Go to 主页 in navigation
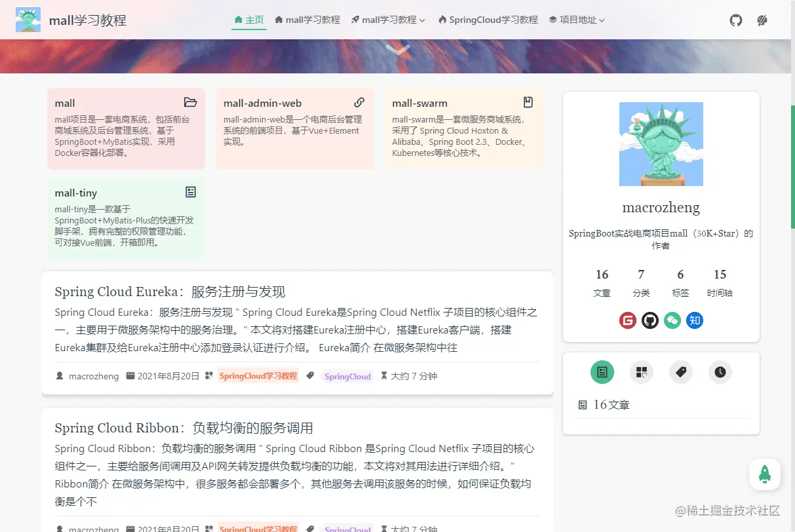Screen dimensions: 795x532 (249, 20)
